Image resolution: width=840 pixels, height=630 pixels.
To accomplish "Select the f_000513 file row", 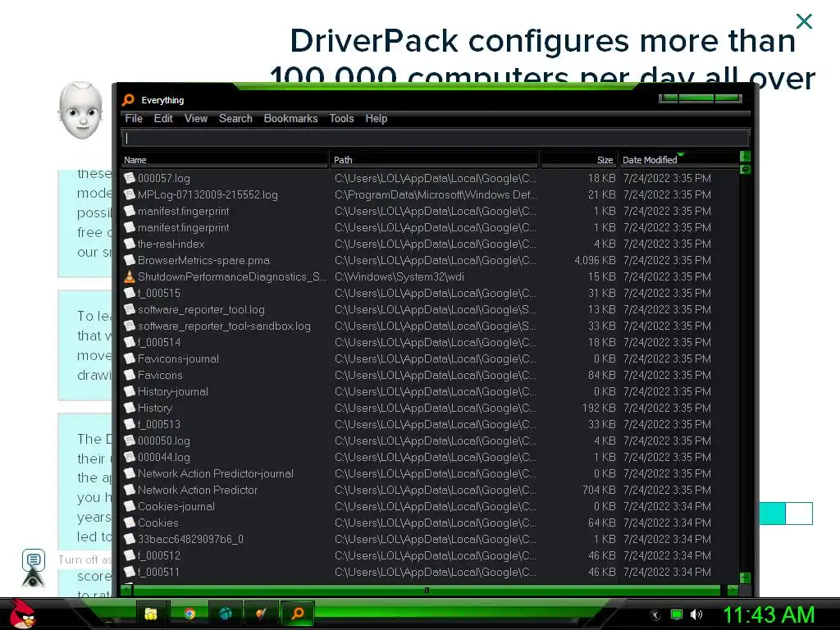I will [x=430, y=424].
